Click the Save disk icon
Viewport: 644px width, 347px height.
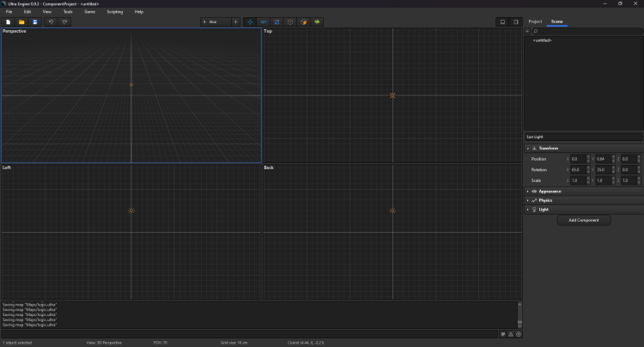[35, 21]
